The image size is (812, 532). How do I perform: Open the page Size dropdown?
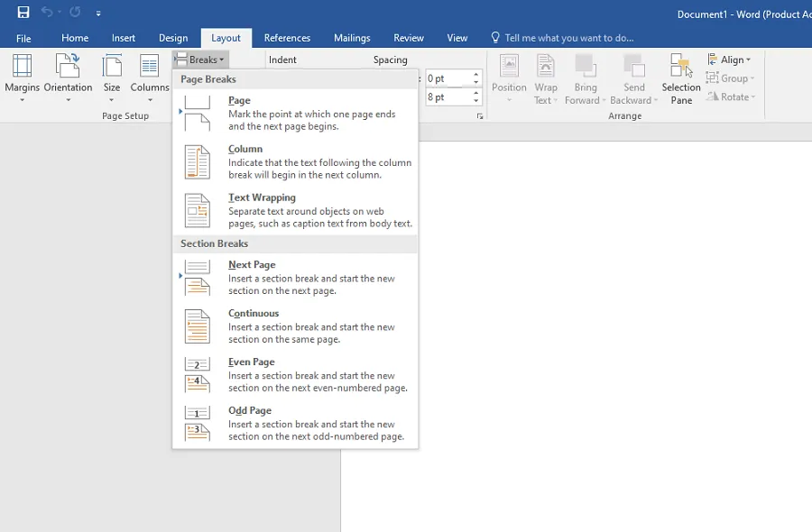(111, 78)
